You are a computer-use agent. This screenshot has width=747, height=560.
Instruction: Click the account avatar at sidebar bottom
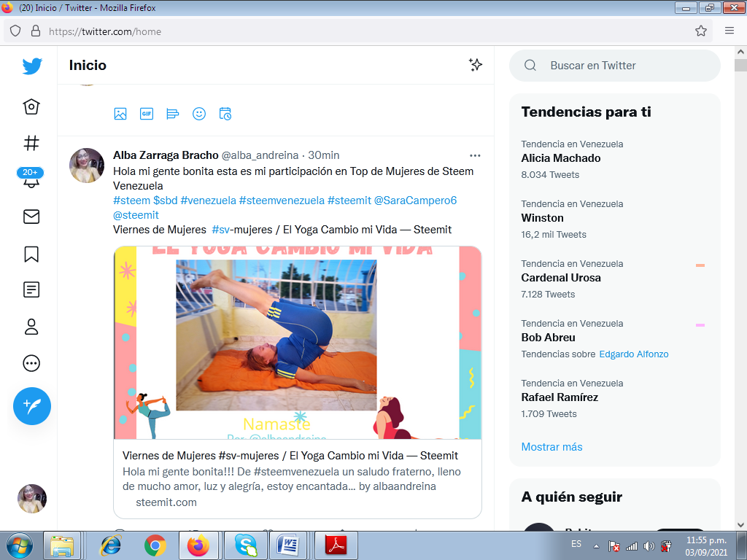coord(32,499)
